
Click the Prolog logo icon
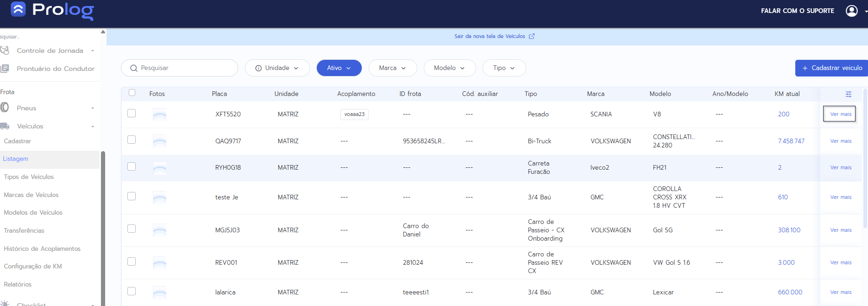[18, 9]
